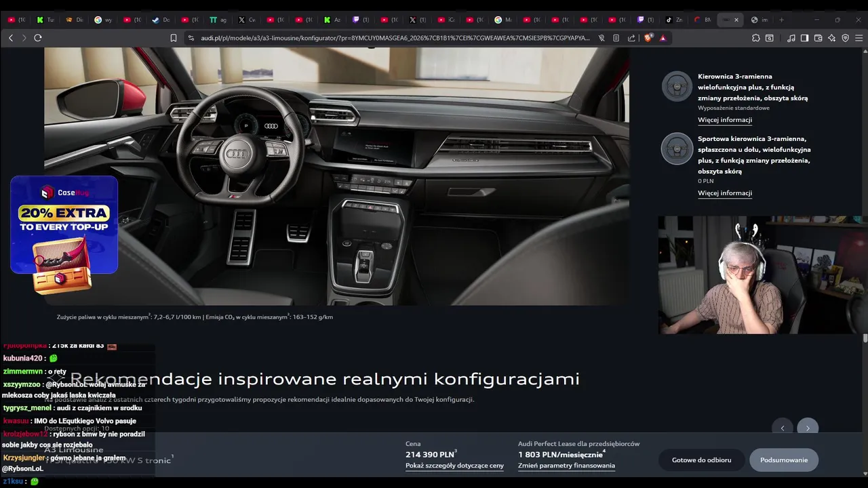This screenshot has height=488, width=868.
Task: Select 'Sportowa kierownica 3-ramienna' option text
Action: pyautogui.click(x=754, y=155)
